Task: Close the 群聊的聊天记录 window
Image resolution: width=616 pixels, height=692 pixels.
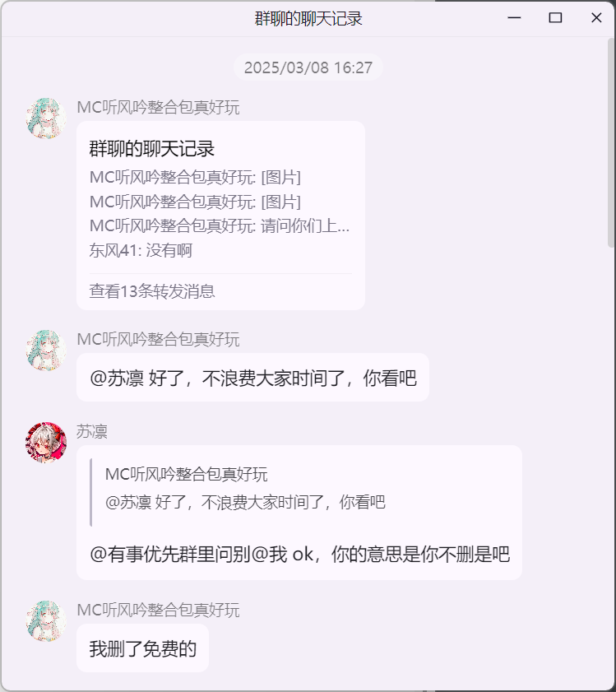Action: (x=596, y=17)
